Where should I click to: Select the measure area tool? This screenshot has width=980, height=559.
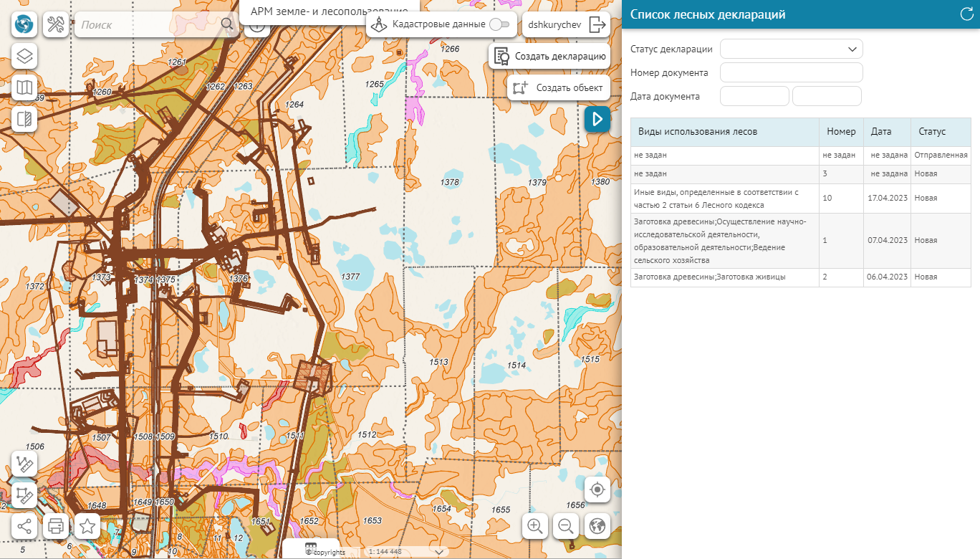tap(25, 494)
